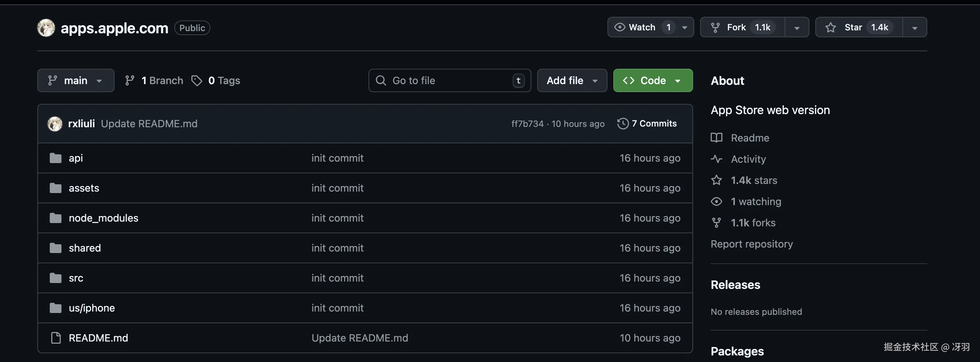Image resolution: width=980 pixels, height=362 pixels.
Task: Click the Activity pulse icon
Action: pyautogui.click(x=717, y=159)
